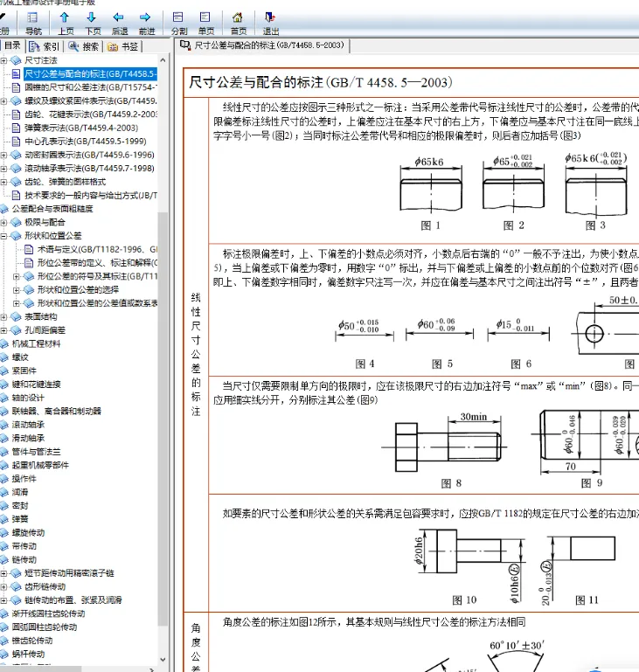
Task: Open 技术要求的一般内容与给出方式 page
Action: point(91,196)
